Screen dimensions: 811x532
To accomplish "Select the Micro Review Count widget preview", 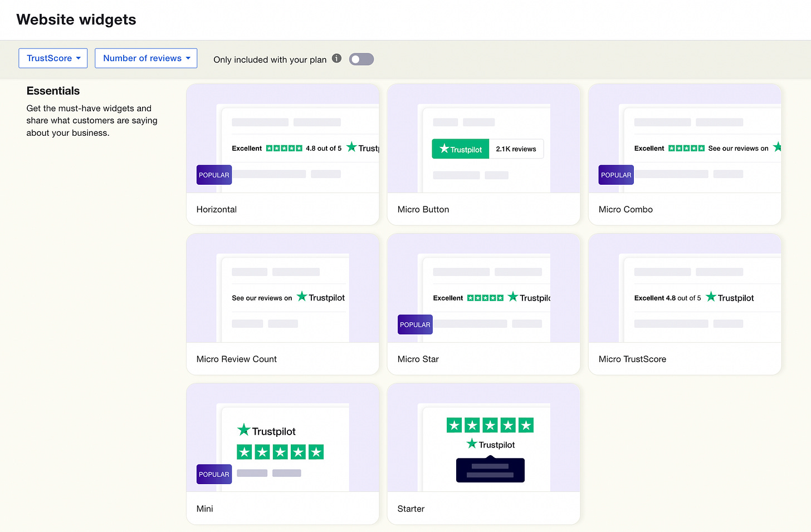I will tap(283, 288).
